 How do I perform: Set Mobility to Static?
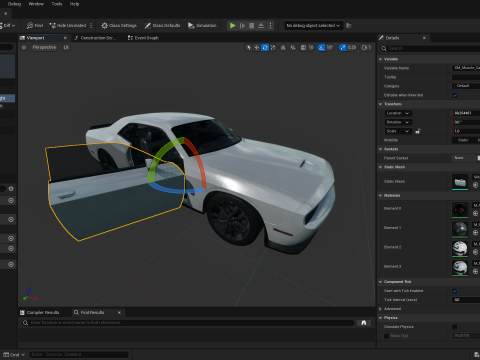pyautogui.click(x=463, y=140)
